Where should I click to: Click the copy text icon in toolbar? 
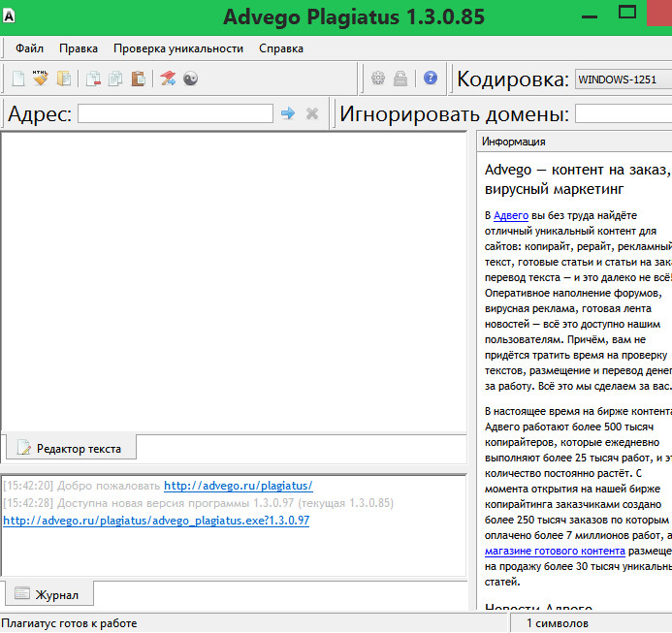coord(115,79)
